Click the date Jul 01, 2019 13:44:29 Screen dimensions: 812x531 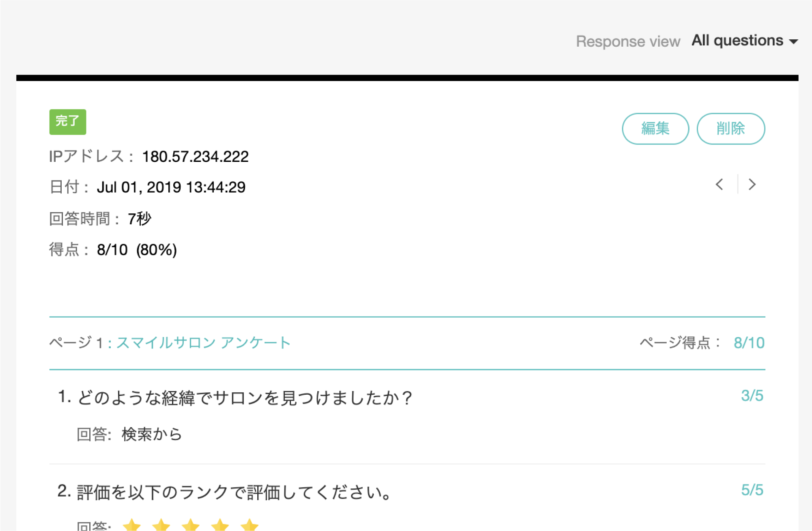click(x=171, y=187)
